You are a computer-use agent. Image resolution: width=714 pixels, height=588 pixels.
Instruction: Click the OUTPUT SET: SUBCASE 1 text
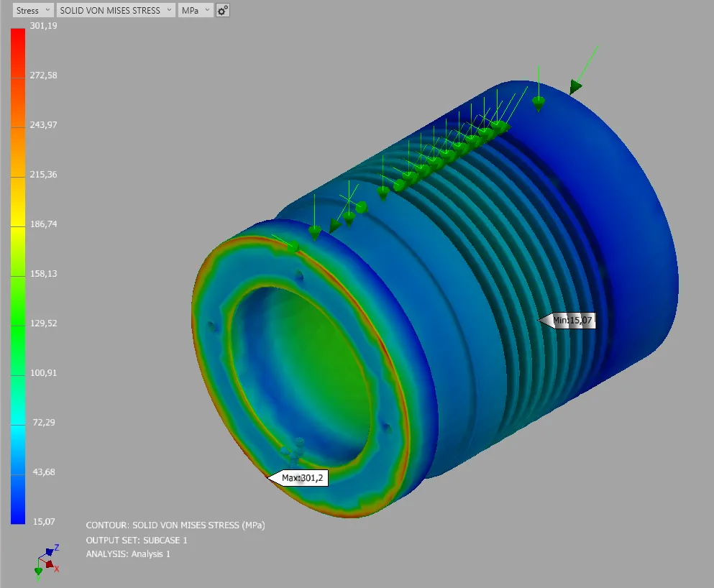point(137,541)
